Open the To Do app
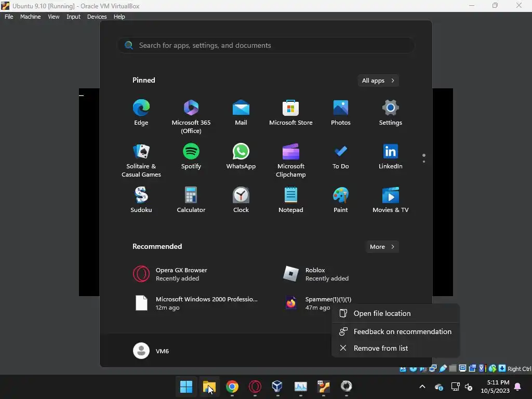Screen dimensions: 532x399 (341, 156)
